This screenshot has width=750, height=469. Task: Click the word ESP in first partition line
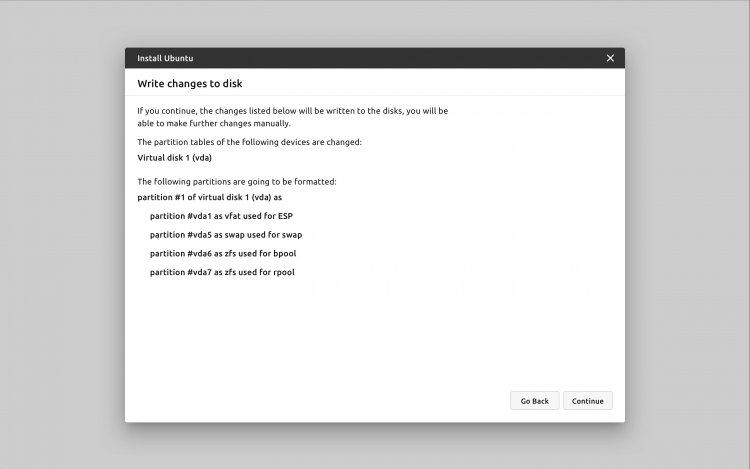[285, 216]
